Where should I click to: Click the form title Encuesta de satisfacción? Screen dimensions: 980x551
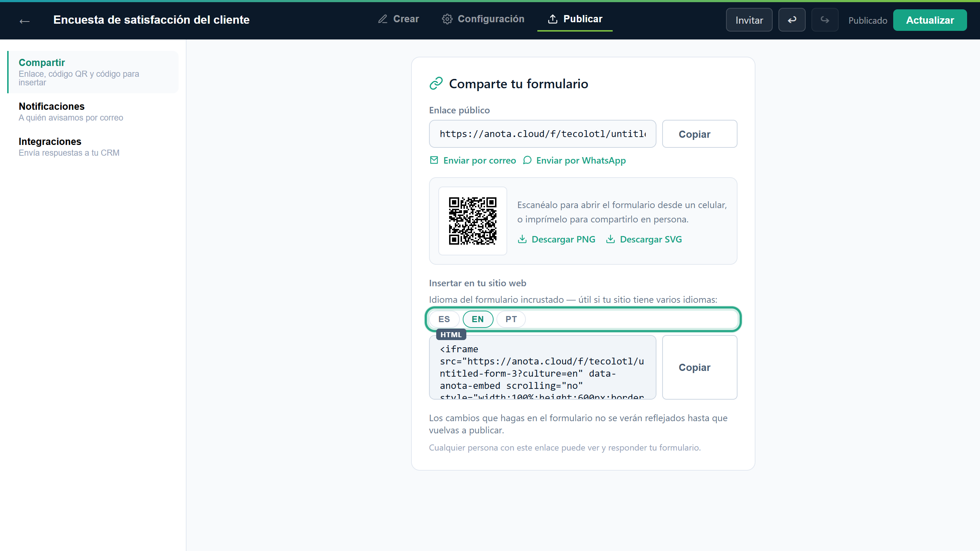point(151,20)
